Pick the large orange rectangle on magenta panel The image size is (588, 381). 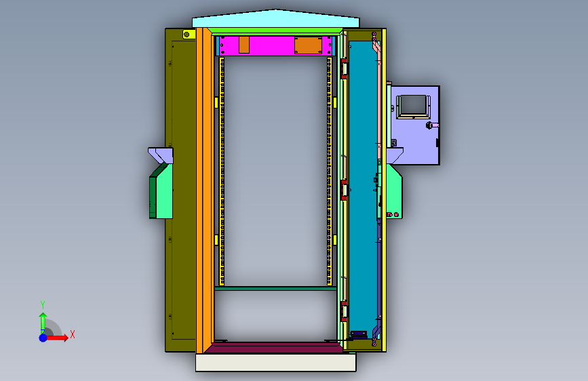tap(309, 45)
